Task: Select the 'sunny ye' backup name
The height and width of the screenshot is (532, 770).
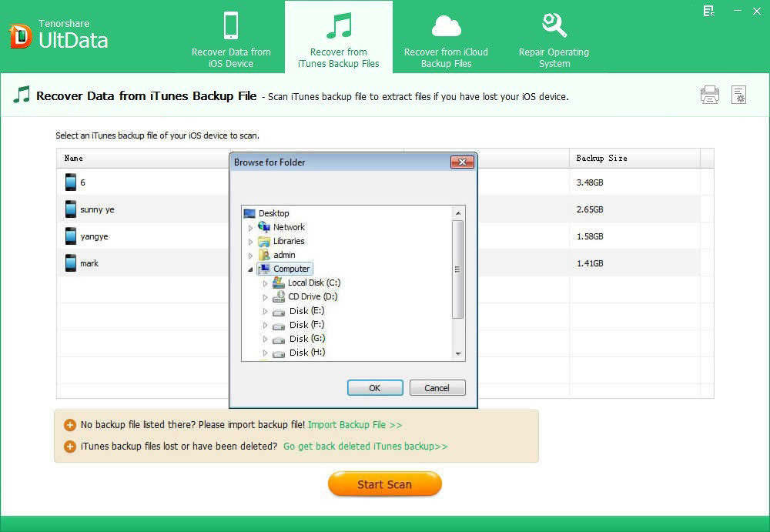Action: click(x=97, y=209)
